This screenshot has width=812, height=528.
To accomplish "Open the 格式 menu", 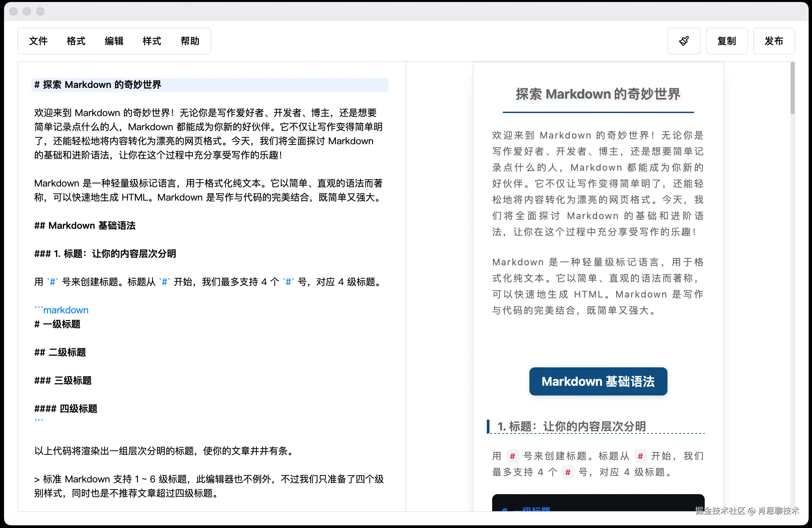I will point(76,41).
